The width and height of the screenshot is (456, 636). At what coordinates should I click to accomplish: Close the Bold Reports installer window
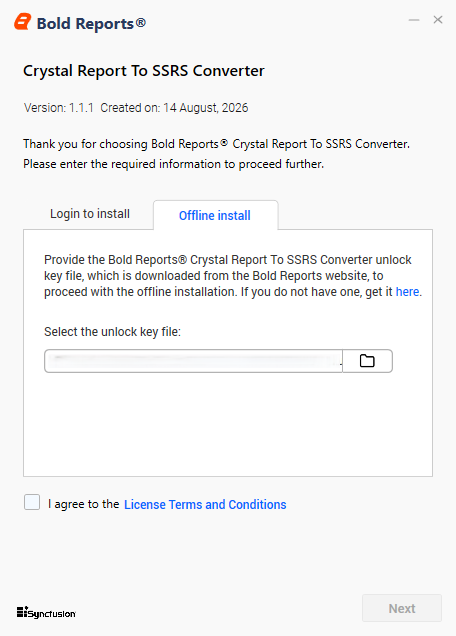438,19
